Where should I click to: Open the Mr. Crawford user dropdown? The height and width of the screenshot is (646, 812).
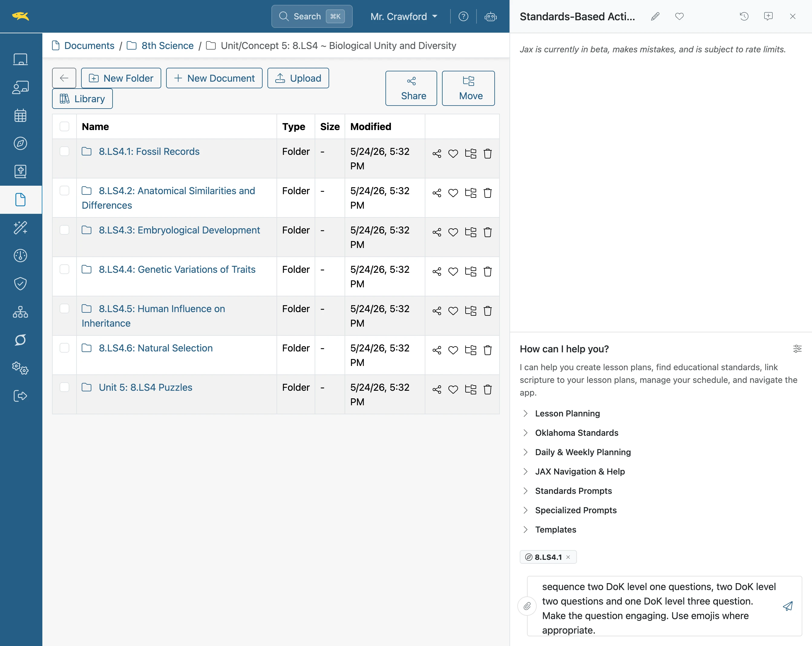(x=404, y=17)
